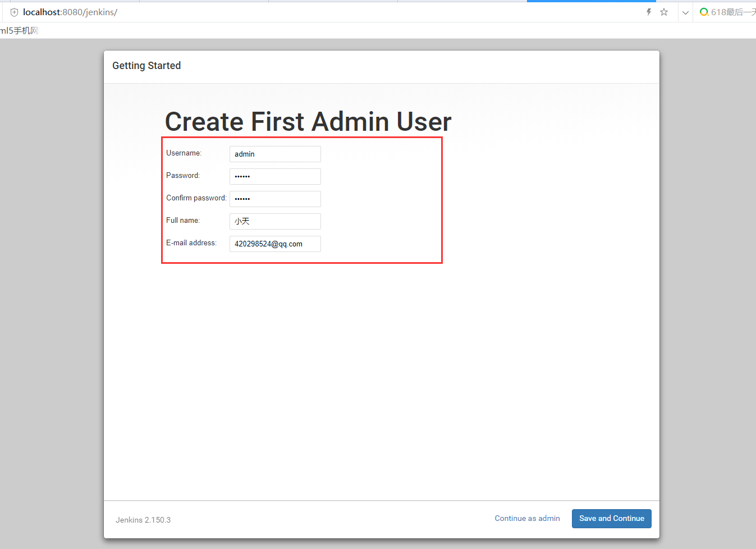Image resolution: width=756 pixels, height=549 pixels.
Task: Click the Full name input field
Action: click(x=275, y=221)
